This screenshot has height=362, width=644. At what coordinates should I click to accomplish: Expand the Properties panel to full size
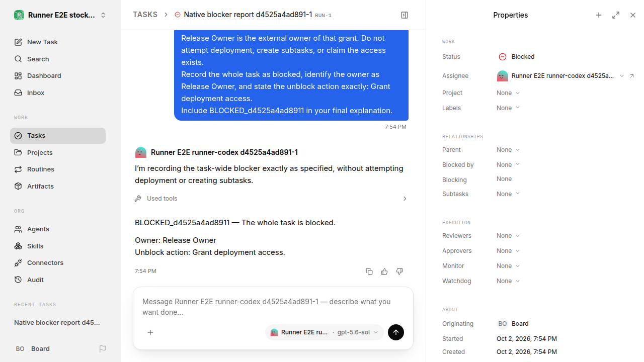click(x=616, y=15)
